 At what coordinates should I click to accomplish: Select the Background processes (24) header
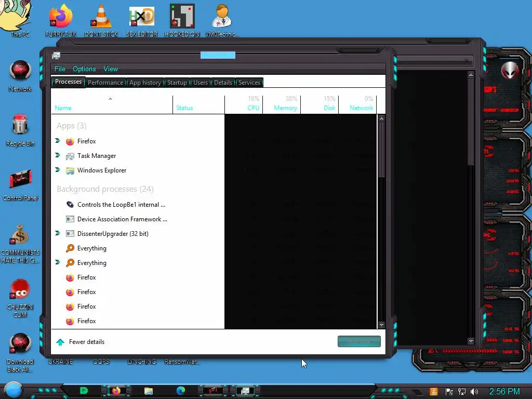point(105,189)
